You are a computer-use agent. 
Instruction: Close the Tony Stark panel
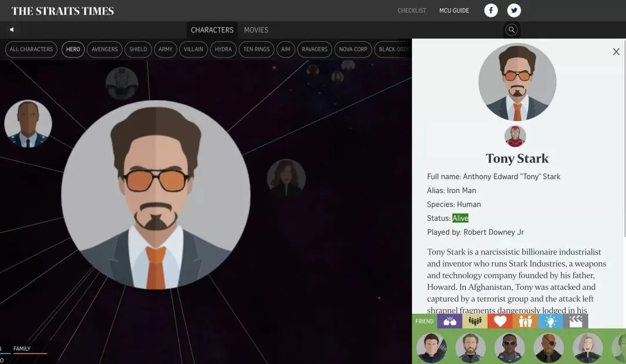pos(616,52)
